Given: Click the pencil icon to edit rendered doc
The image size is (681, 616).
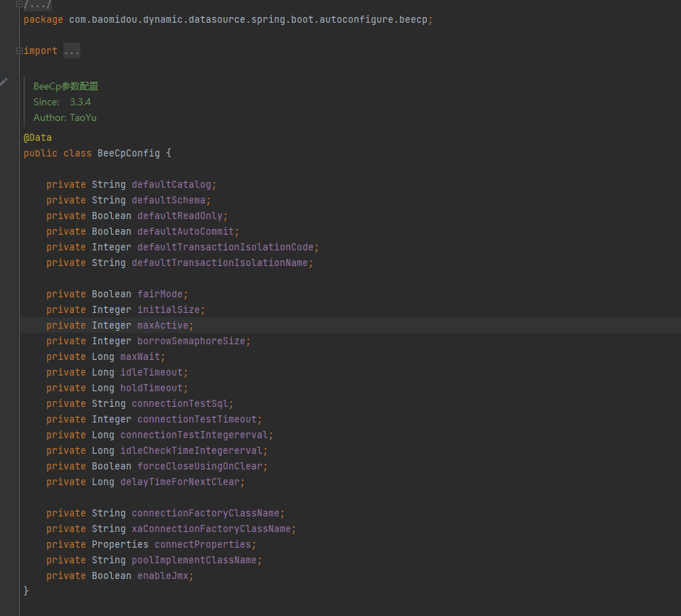Looking at the screenshot, I should [4, 82].
